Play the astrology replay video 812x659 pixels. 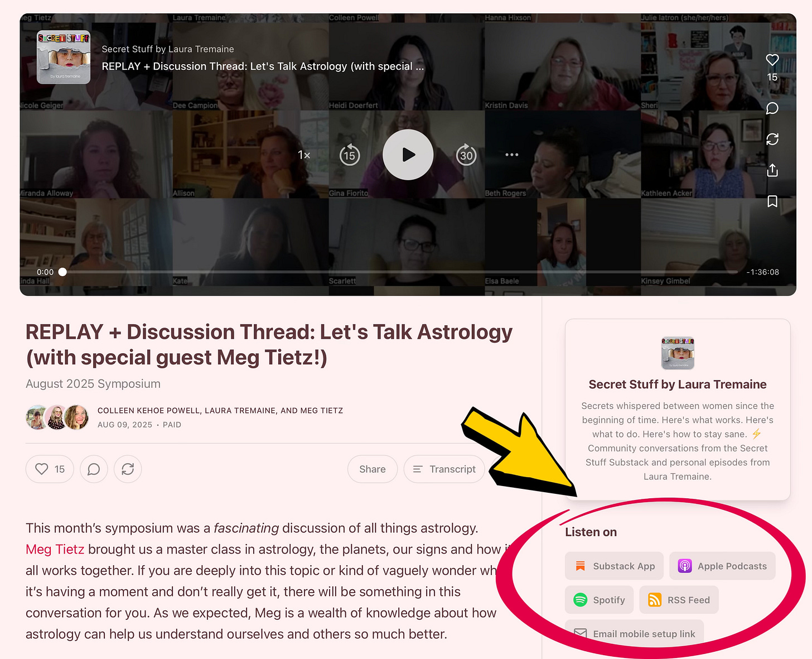tap(408, 155)
